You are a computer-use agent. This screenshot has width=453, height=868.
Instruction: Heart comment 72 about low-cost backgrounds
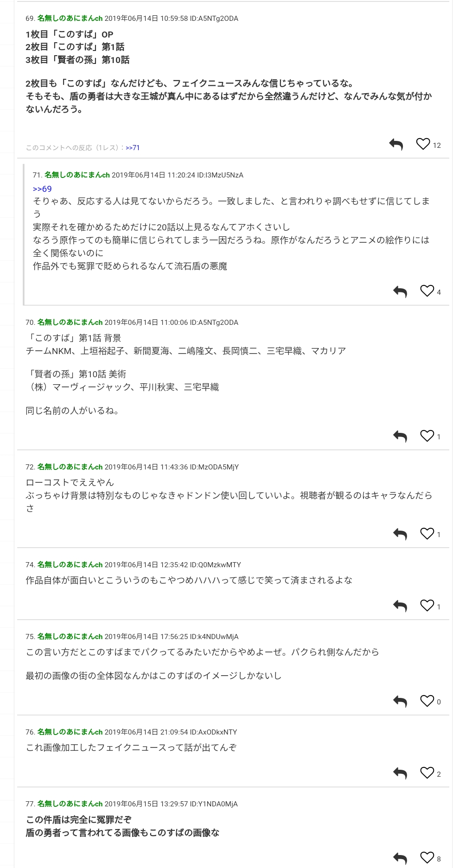coord(427,533)
